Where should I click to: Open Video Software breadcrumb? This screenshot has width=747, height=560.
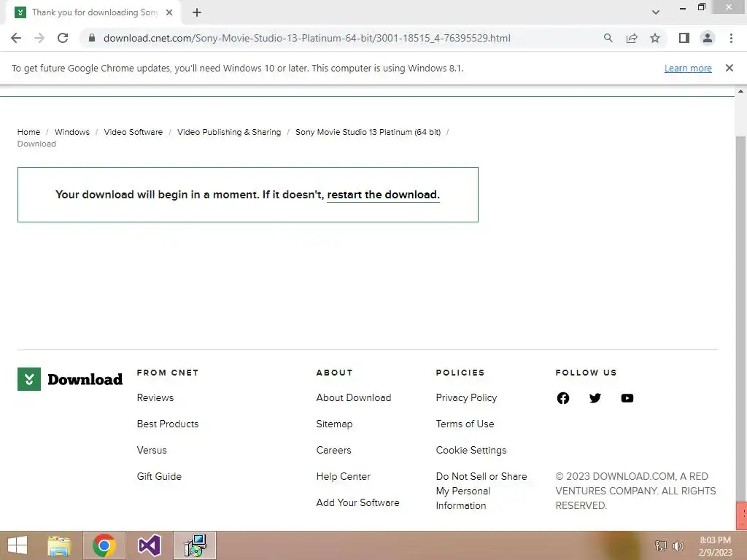133,132
